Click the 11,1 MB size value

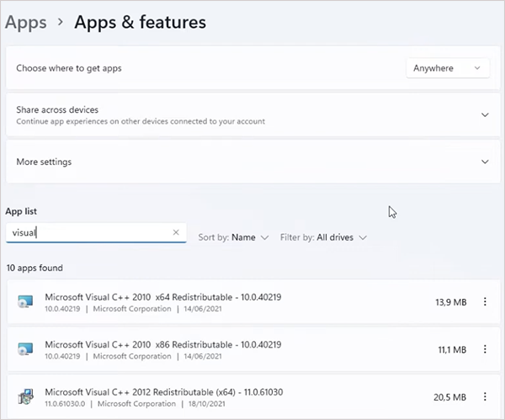(452, 349)
